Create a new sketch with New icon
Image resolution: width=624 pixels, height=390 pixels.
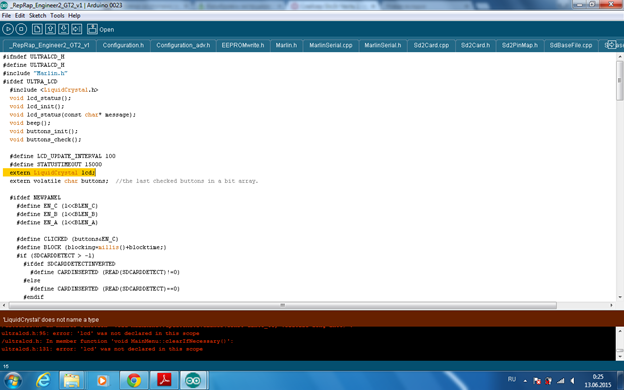pyautogui.click(x=37, y=29)
